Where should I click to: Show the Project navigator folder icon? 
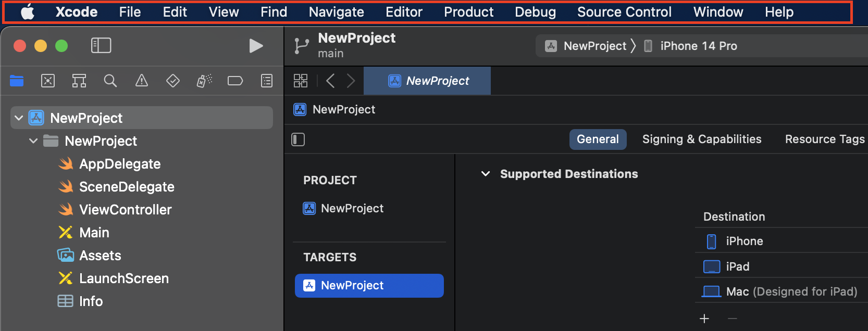[x=17, y=81]
